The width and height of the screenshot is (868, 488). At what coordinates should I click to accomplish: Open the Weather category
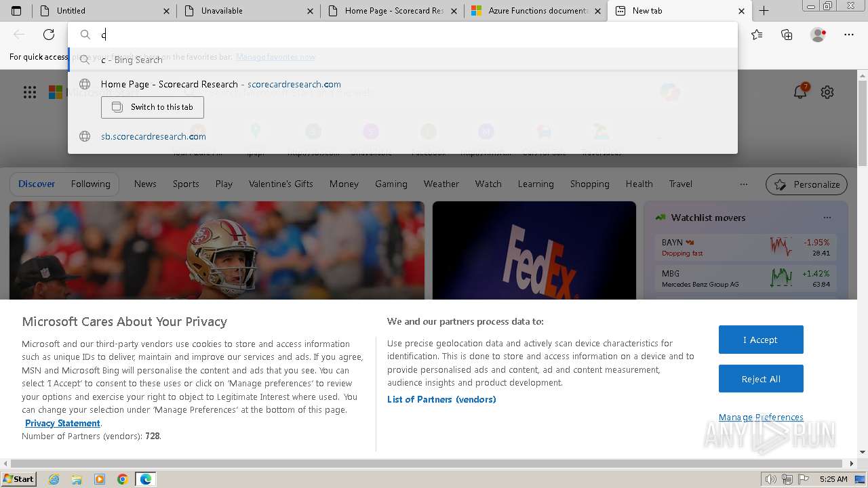(x=441, y=184)
